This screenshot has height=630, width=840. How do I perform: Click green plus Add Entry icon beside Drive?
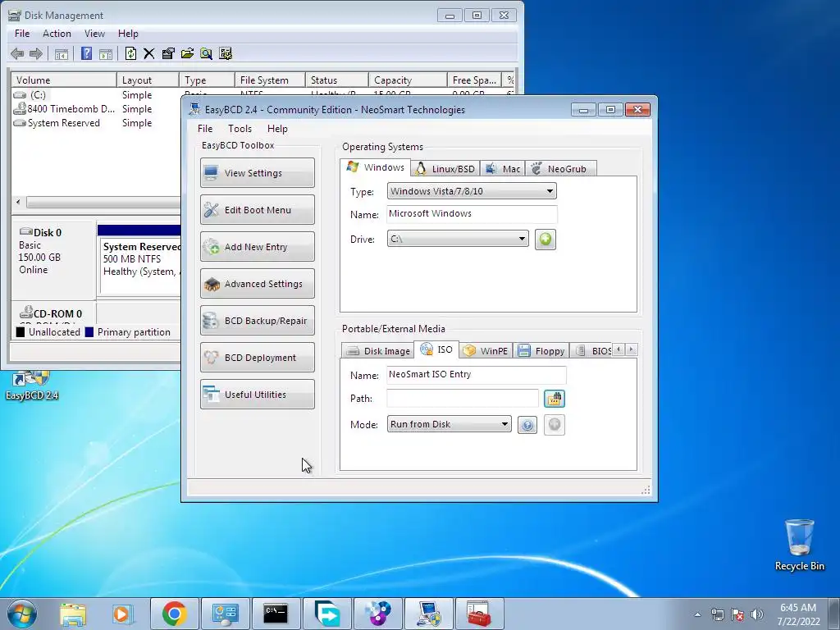click(546, 239)
